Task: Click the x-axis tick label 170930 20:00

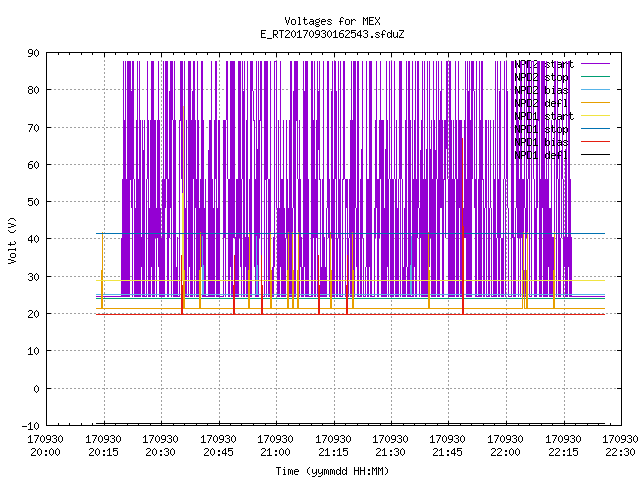Action: pos(45,446)
